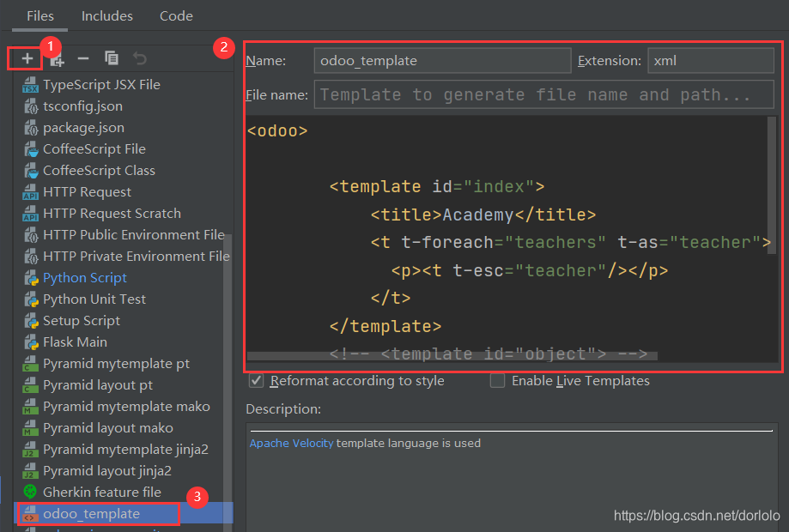
Task: Select the Pyramid mytemplate mako icon
Action: coord(30,407)
